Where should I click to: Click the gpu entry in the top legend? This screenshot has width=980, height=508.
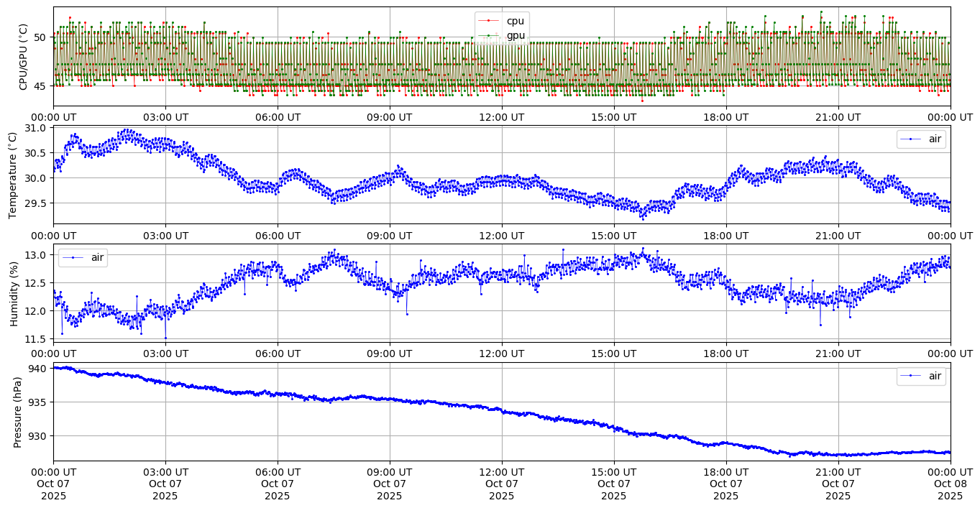click(515, 35)
